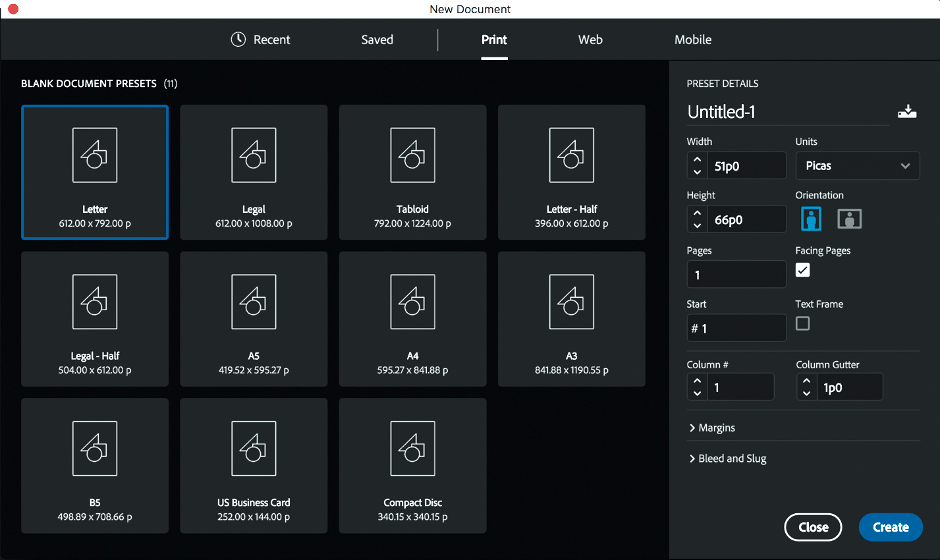The width and height of the screenshot is (940, 560).
Task: Disable the Facing Pages checkbox
Action: (x=802, y=270)
